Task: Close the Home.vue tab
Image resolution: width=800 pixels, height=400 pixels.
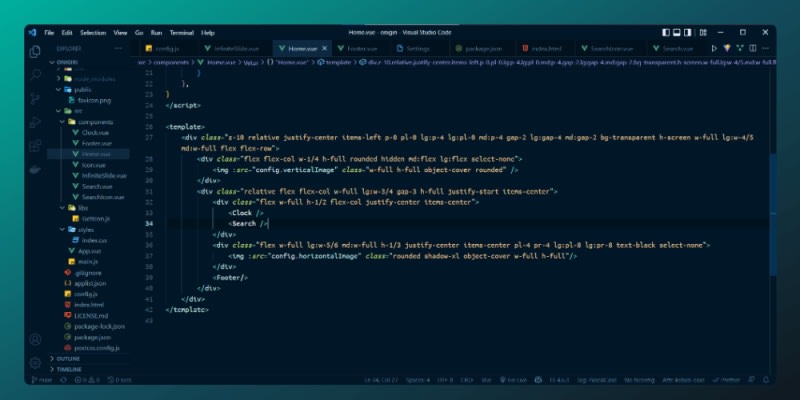Action: click(x=326, y=48)
